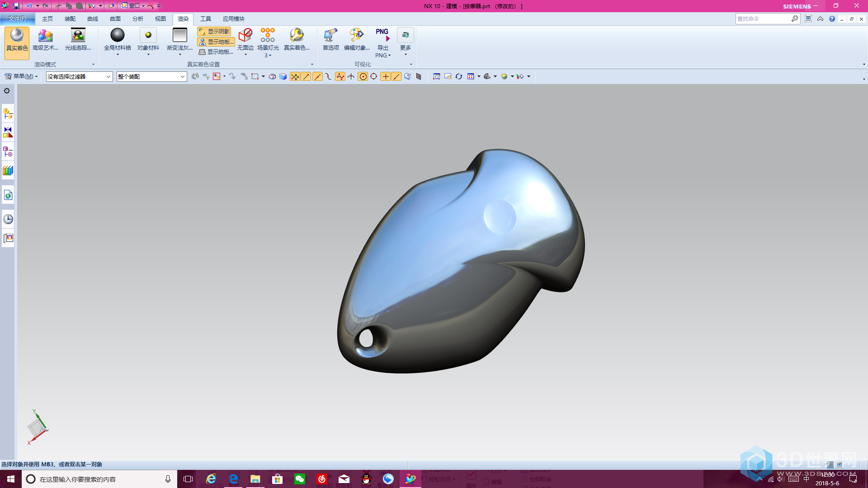Switch to Analysis (分析) ribbon tab
Image resolution: width=868 pixels, height=488 pixels.
point(138,19)
